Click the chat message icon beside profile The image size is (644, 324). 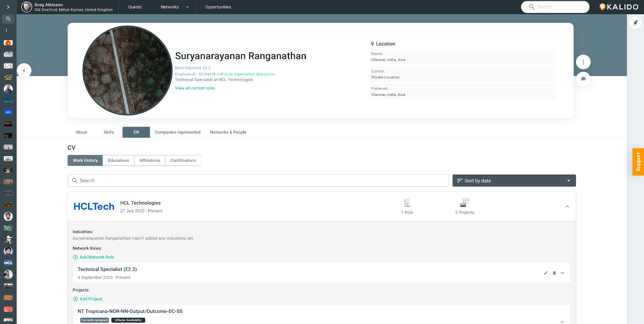(583, 79)
